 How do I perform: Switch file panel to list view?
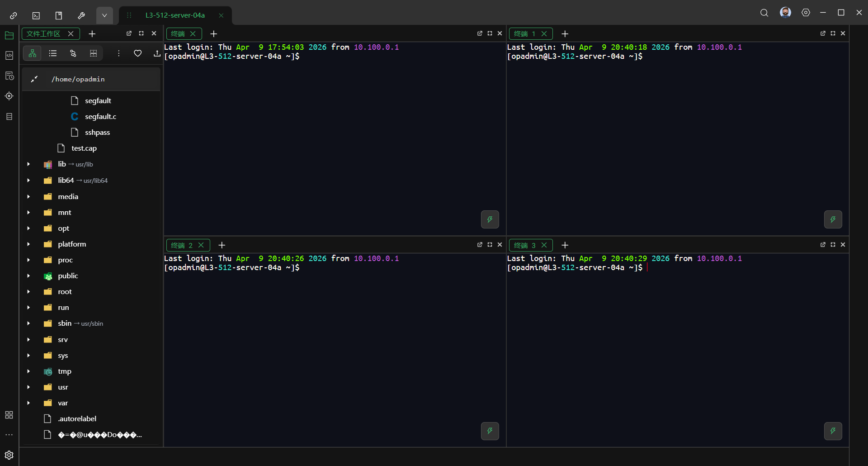(x=53, y=53)
